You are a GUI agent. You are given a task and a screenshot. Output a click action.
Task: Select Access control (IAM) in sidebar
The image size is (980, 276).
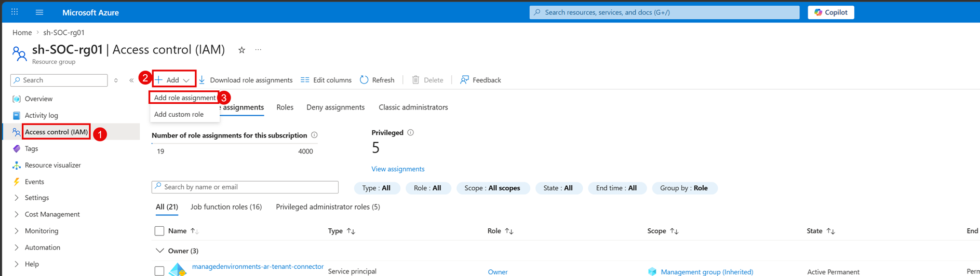point(56,132)
